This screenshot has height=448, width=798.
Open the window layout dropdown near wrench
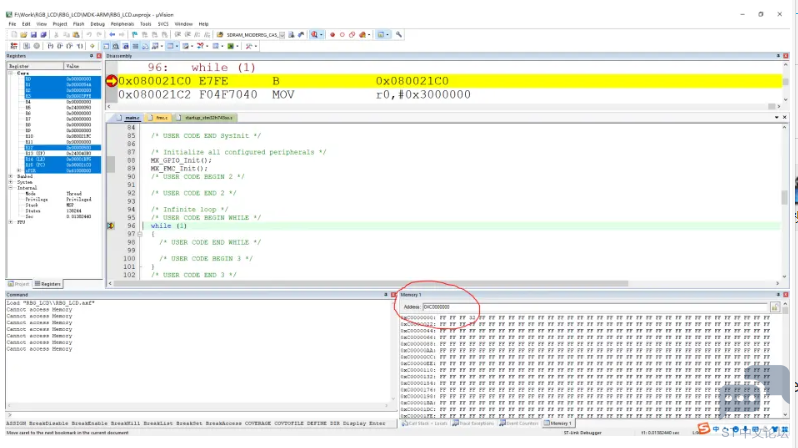[x=388, y=35]
